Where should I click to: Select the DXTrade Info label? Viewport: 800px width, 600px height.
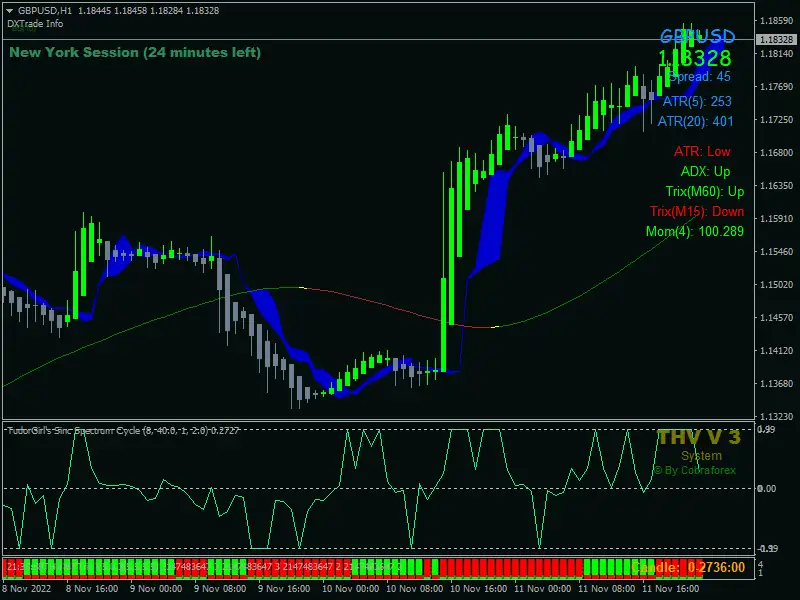click(35, 23)
